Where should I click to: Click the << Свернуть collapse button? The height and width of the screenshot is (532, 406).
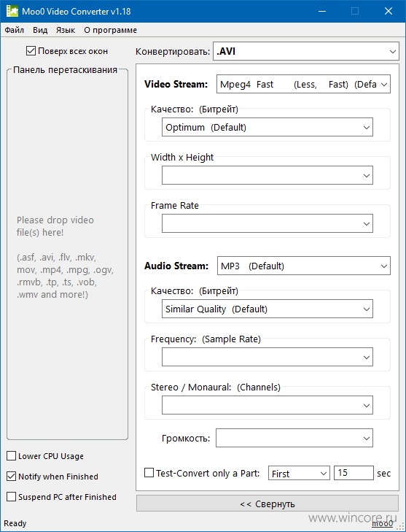coord(268,504)
